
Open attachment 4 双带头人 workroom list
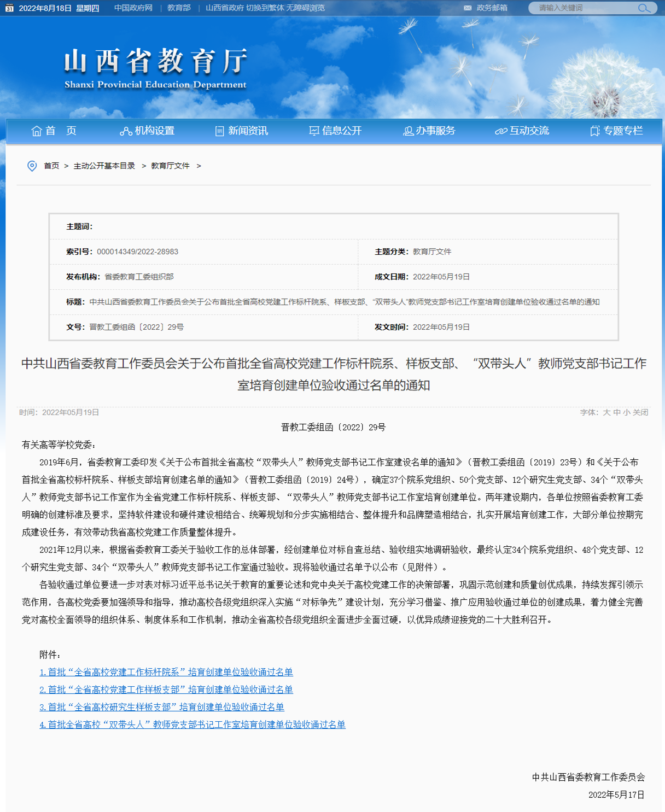(x=192, y=725)
